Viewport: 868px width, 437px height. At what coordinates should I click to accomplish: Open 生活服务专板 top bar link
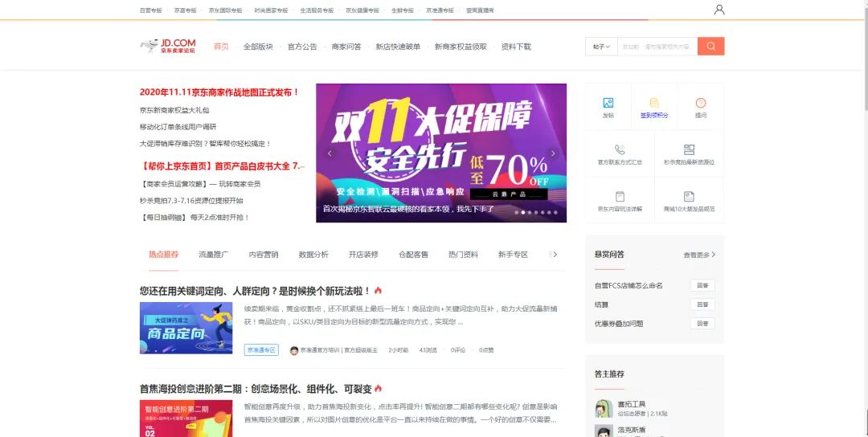(x=317, y=10)
